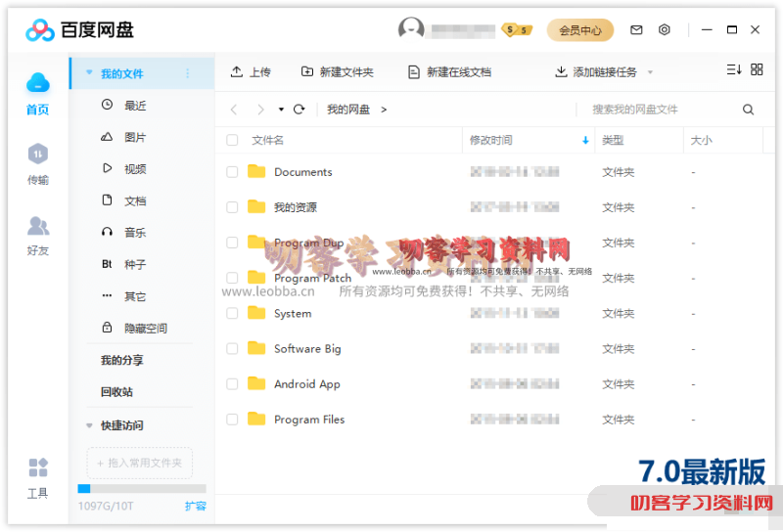Click the 添加链接任务 button

point(596,72)
